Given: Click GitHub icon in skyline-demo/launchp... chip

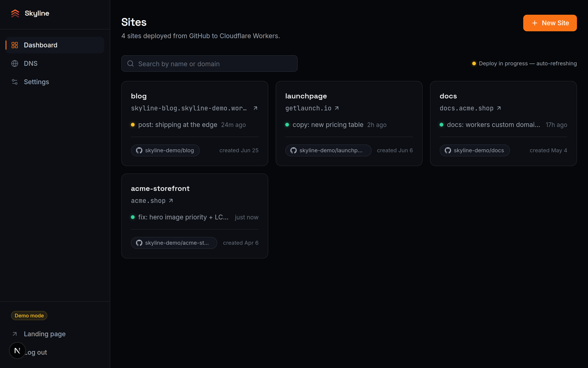Looking at the screenshot, I should click(x=294, y=150).
